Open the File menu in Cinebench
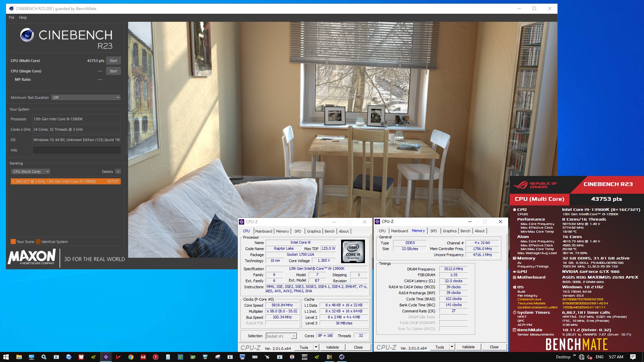The height and width of the screenshot is (362, 644). [11, 17]
